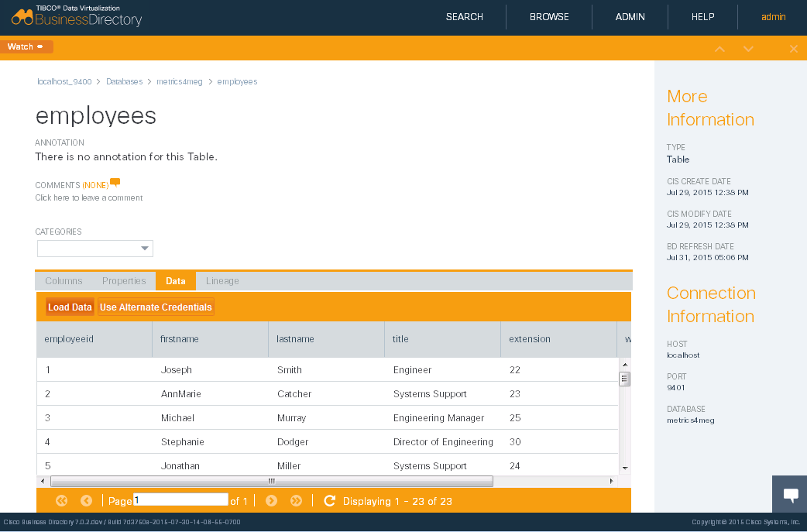
Task: Click the horizontal scrollbar of the data grid
Action: coord(271,482)
